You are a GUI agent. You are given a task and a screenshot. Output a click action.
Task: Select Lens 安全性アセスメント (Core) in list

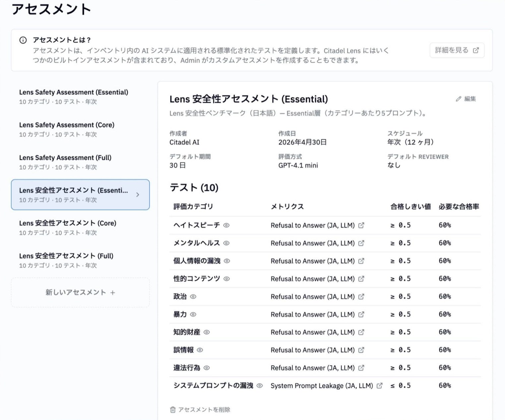tap(80, 227)
